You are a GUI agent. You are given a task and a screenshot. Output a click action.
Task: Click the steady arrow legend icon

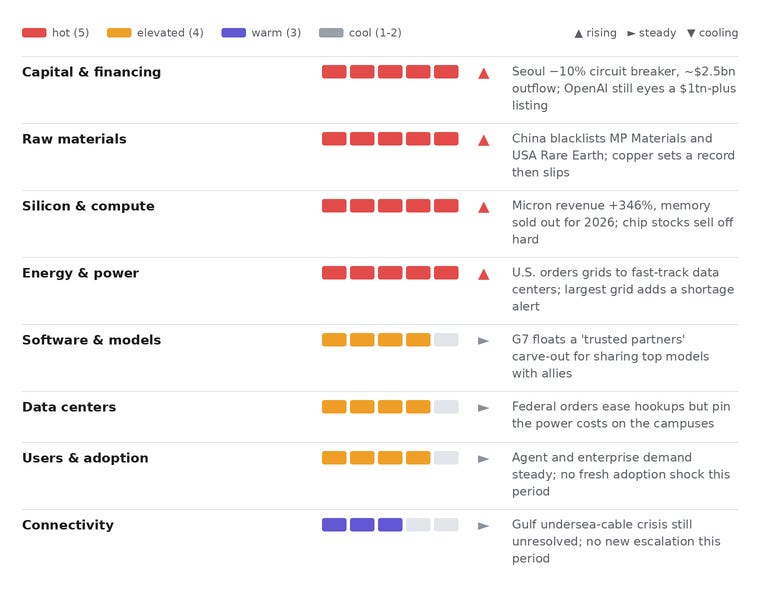[631, 33]
